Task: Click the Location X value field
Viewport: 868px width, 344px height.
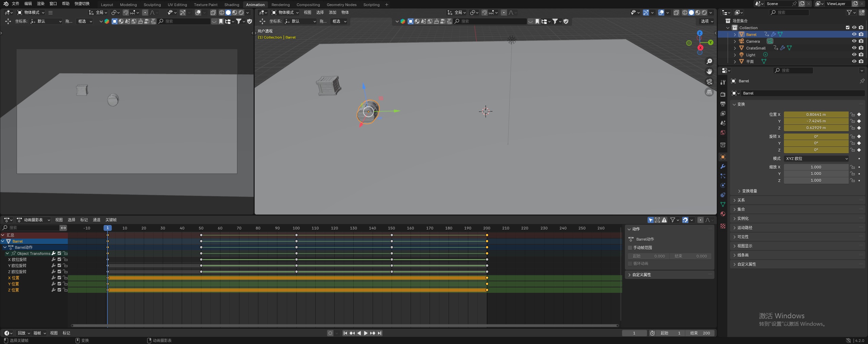Action: [x=816, y=115]
